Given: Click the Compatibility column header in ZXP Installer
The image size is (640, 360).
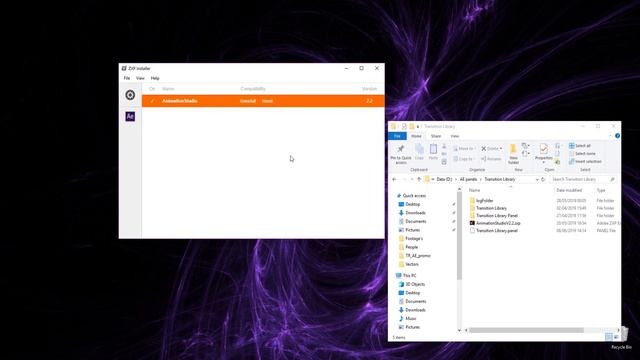Looking at the screenshot, I should (253, 89).
